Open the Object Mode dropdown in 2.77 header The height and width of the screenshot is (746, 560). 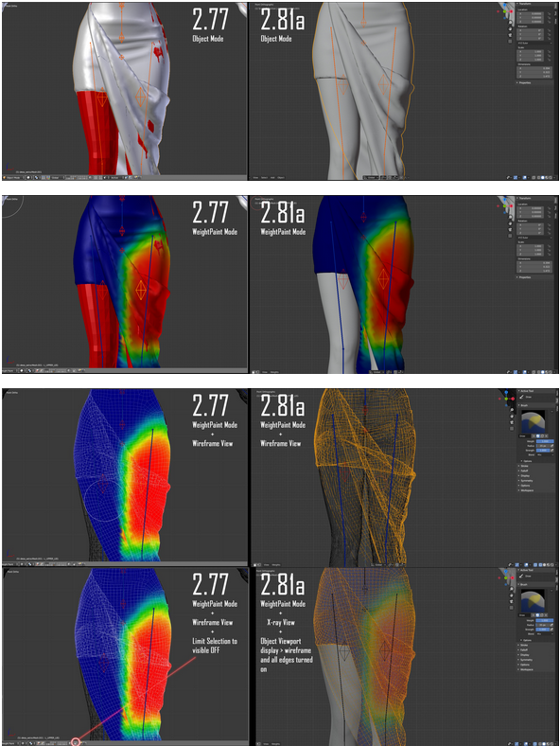click(13, 177)
